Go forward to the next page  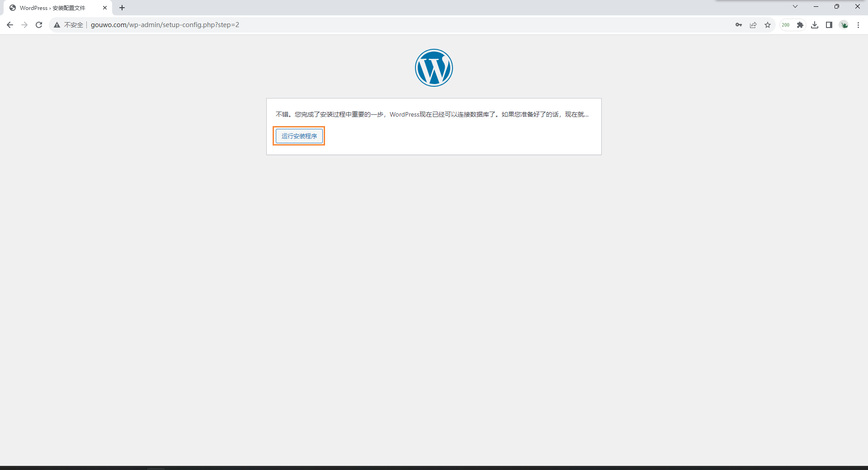point(24,25)
